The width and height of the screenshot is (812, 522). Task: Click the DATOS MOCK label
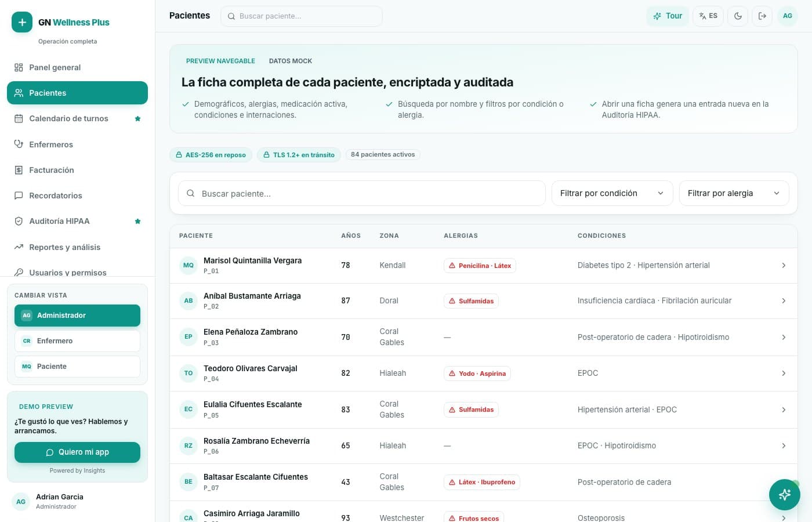pyautogui.click(x=291, y=61)
